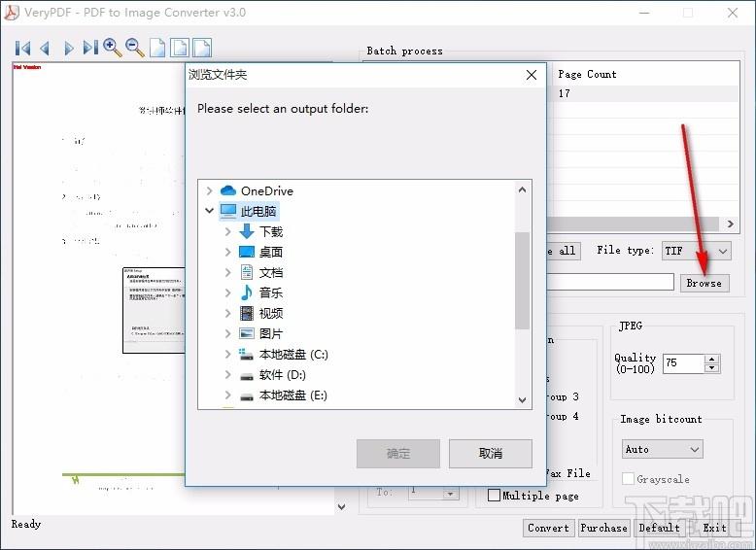Collapse the 此电脑 tree node
This screenshot has height=550, width=756.
tap(209, 211)
